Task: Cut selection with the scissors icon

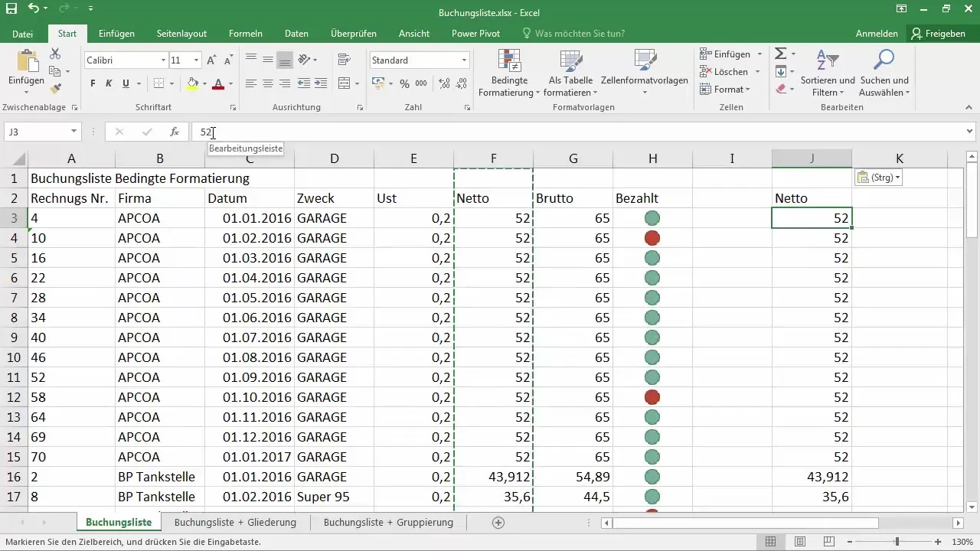Action: [55, 54]
